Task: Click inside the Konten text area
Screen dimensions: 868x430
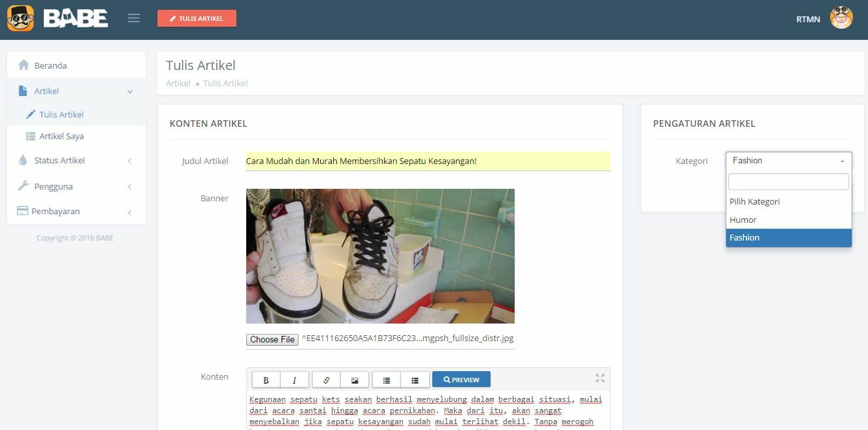Action: point(428,410)
